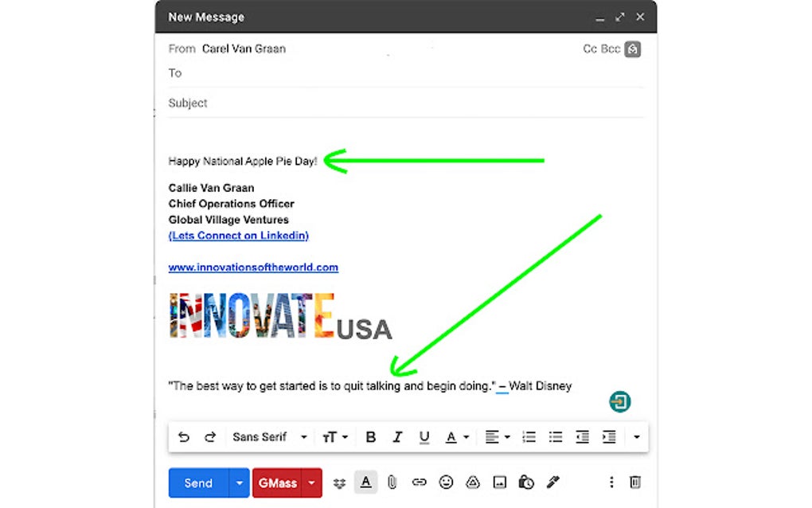This screenshot has width=812, height=508.
Task: Toggle confidential mode for this email
Action: [525, 482]
